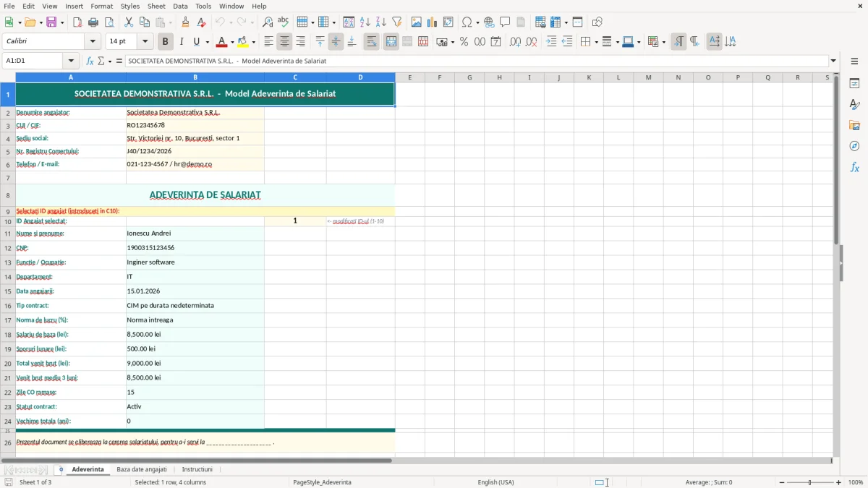Select cell C10 with employee ID 1
The height and width of the screenshot is (488, 868).
coord(295,221)
